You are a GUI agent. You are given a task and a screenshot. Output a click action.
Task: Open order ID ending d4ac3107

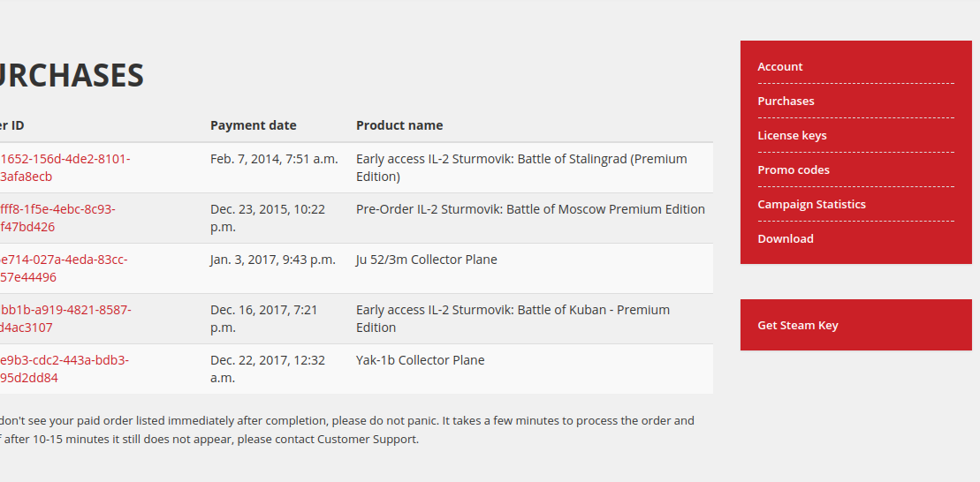pos(65,319)
